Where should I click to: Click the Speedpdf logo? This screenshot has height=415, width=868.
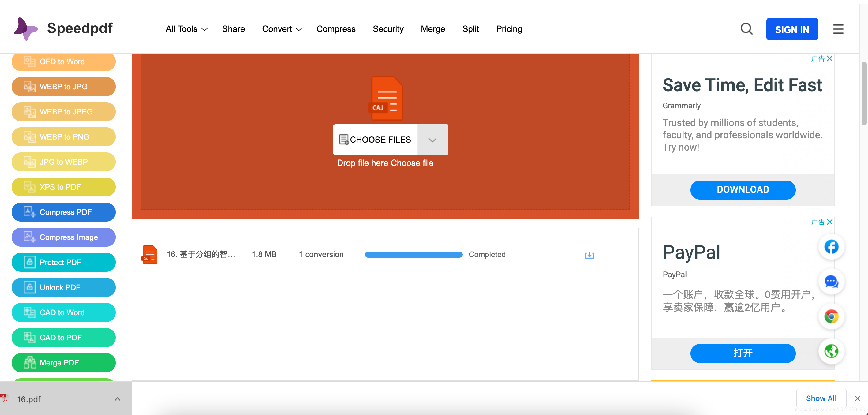[63, 29]
